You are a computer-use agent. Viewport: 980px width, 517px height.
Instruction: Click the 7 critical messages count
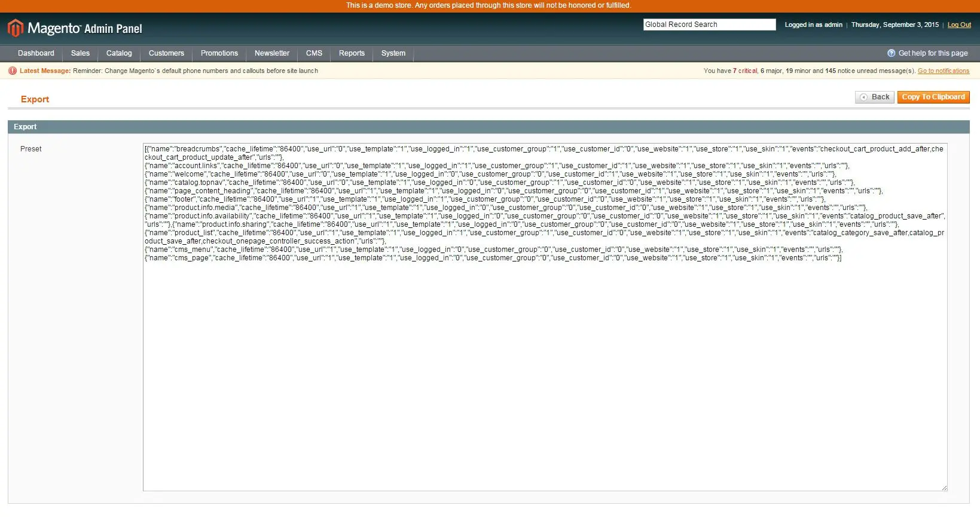(745, 71)
